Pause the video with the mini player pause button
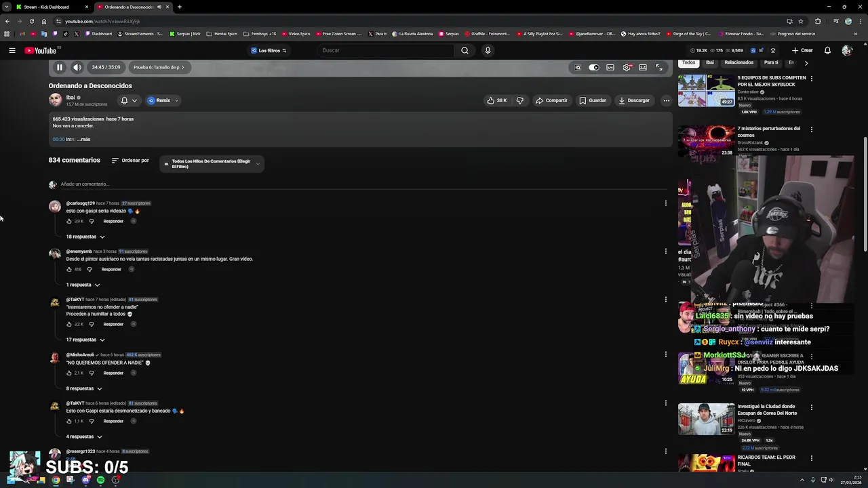 pos(59,67)
